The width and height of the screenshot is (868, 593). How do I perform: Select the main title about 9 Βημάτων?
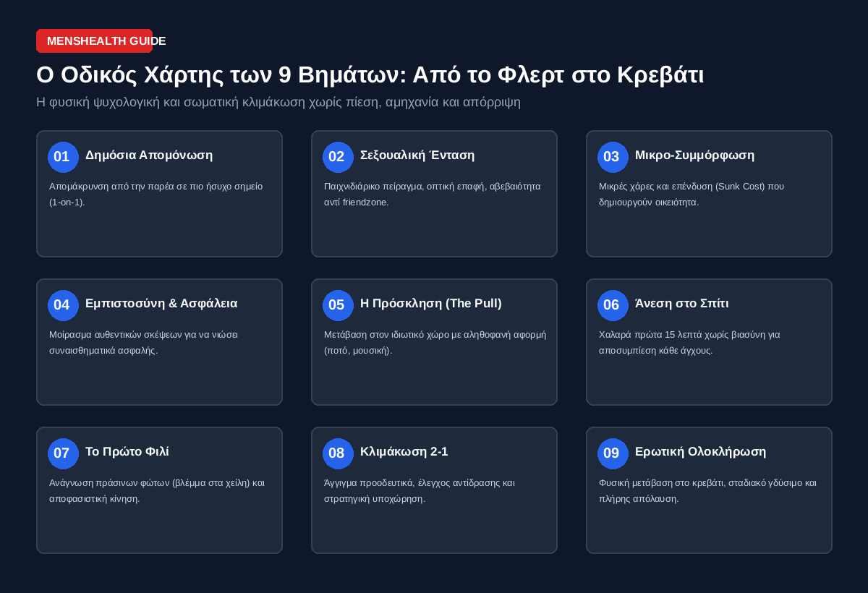point(370,74)
